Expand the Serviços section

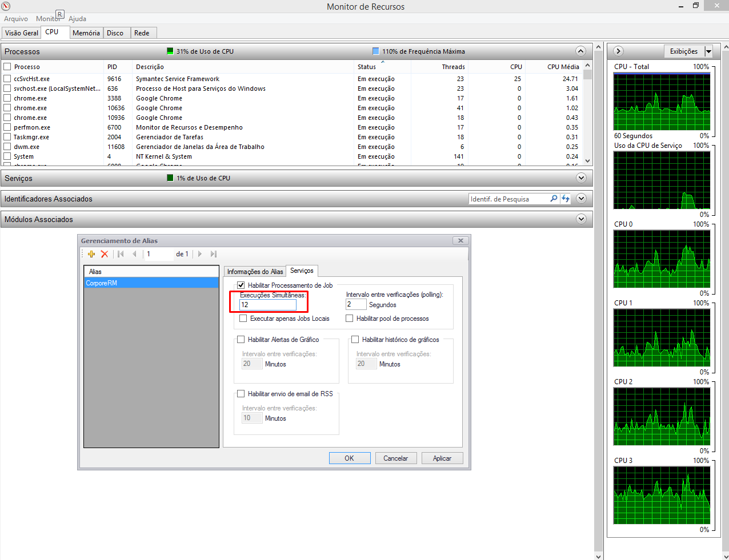[581, 178]
